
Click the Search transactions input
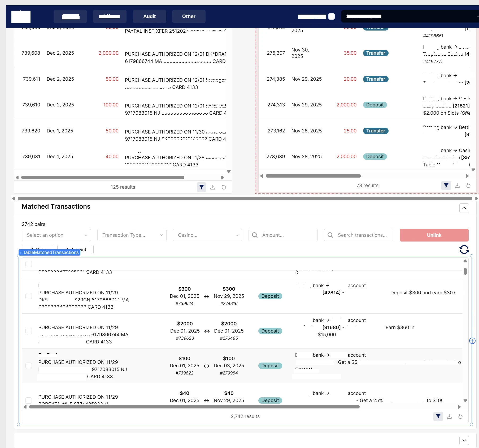coord(359,235)
